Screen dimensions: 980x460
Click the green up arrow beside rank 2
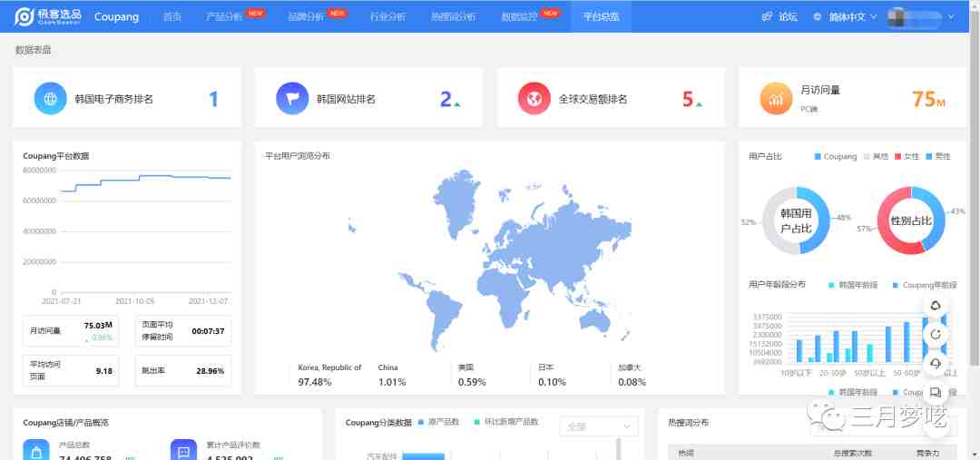click(457, 103)
